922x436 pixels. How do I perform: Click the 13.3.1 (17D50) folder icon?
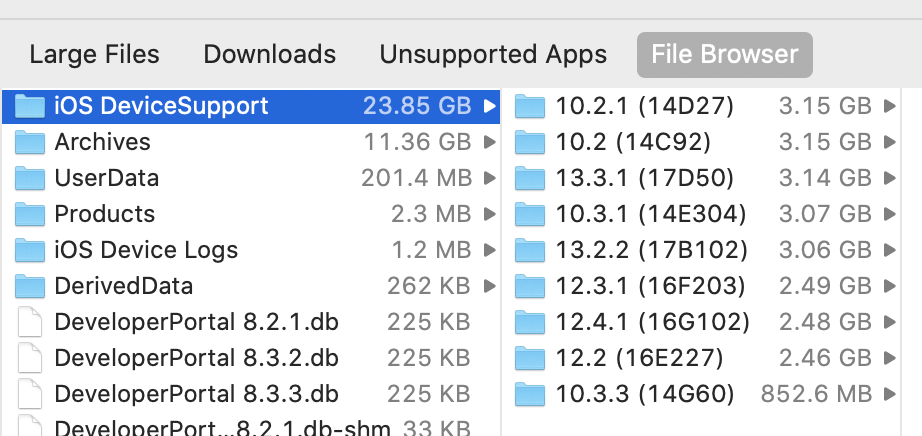pos(529,178)
